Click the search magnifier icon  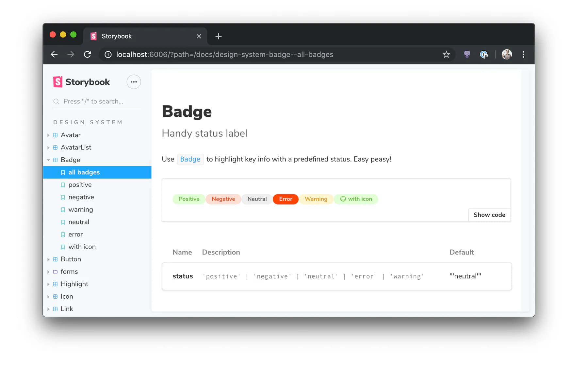tap(56, 101)
